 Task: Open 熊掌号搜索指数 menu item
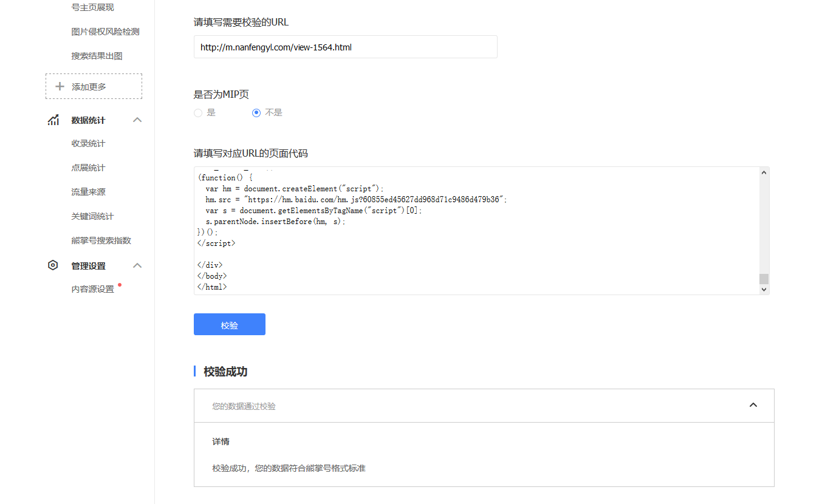tap(101, 240)
